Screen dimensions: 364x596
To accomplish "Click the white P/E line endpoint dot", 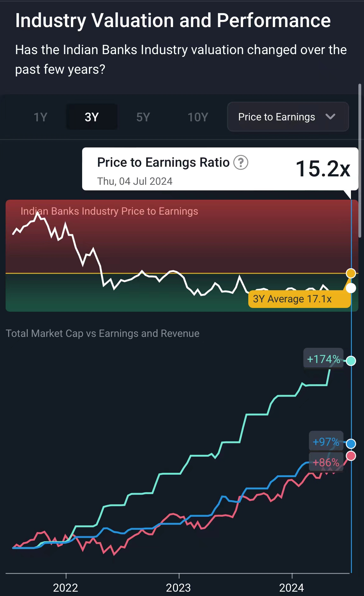I will click(x=351, y=288).
